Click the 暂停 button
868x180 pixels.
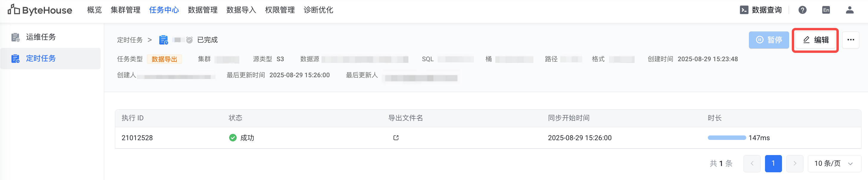769,40
